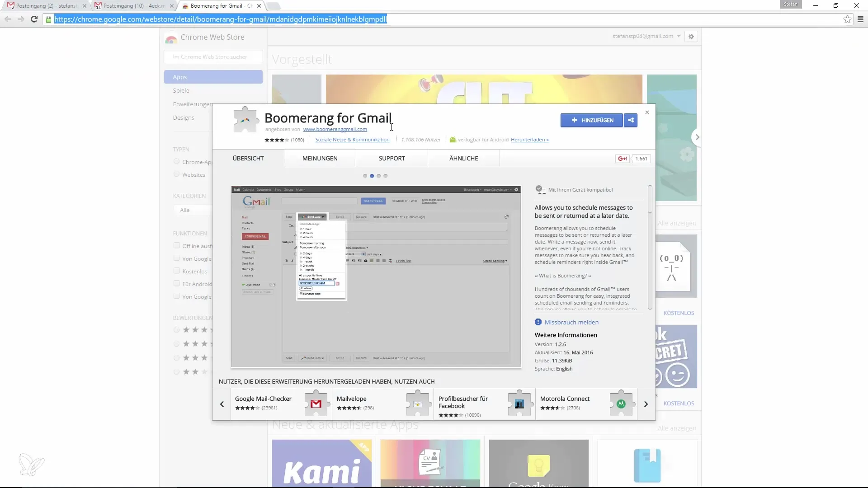Select the third screenshot carousel dot
This screenshot has height=488, width=868.
(x=379, y=176)
